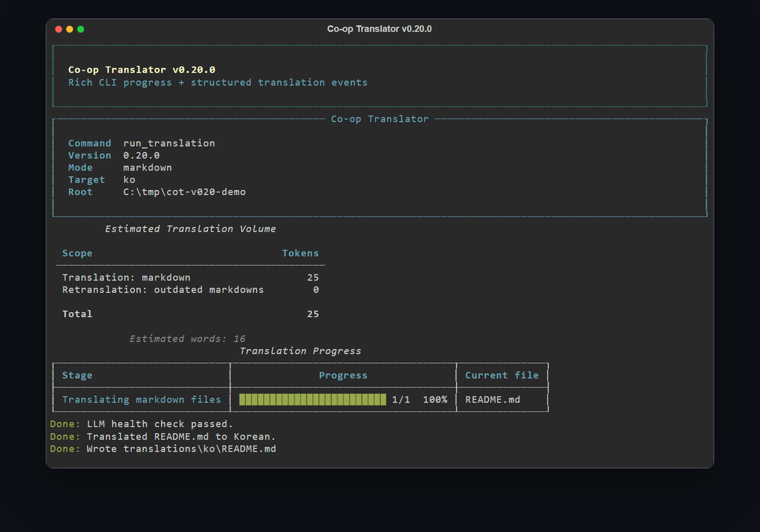Click the Translated README.md to Korean line
760x532 pixels.
tap(163, 436)
